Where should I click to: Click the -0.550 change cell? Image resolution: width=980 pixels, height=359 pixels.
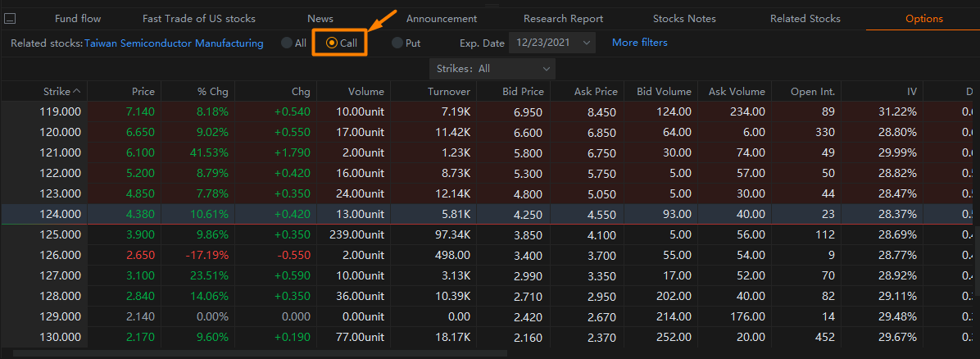293,255
